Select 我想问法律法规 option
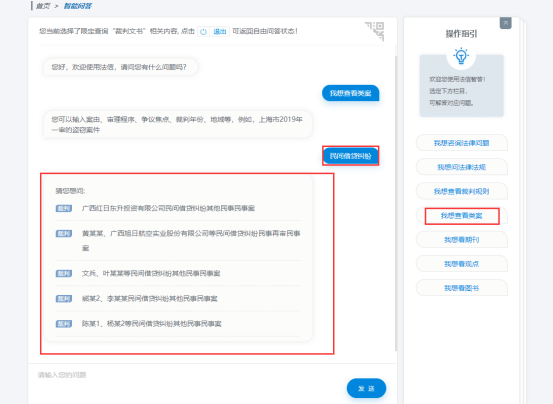Screen dimensions: 553x404 click(x=461, y=167)
